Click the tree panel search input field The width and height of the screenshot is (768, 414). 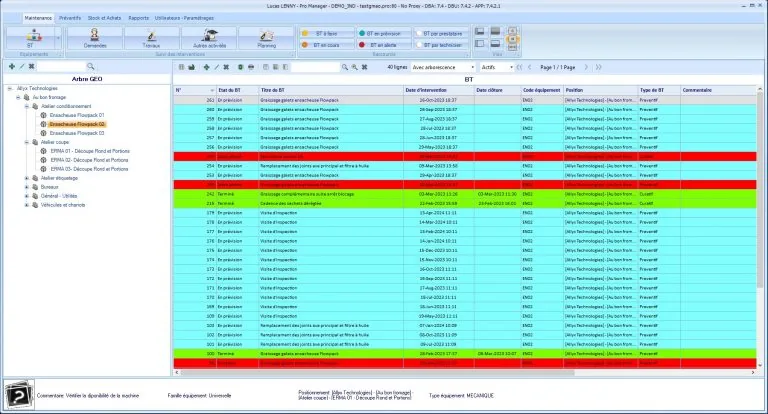(x=61, y=66)
